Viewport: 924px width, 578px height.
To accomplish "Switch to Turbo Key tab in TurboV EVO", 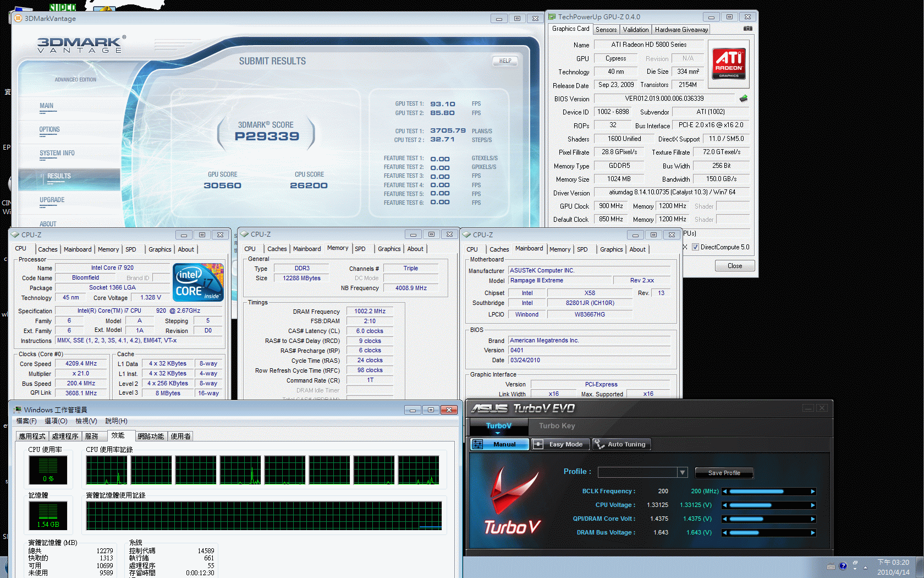I will point(557,426).
